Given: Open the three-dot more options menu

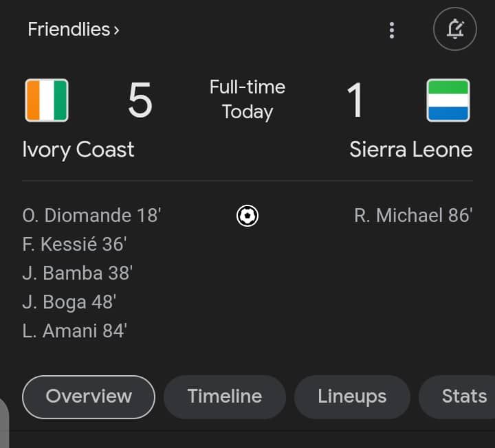Looking at the screenshot, I should 392,30.
